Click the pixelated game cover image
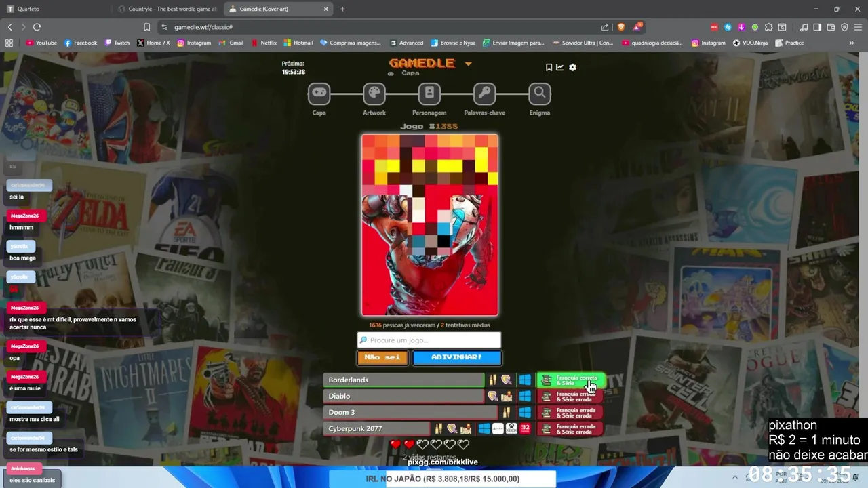The height and width of the screenshot is (488, 868). coord(430,225)
